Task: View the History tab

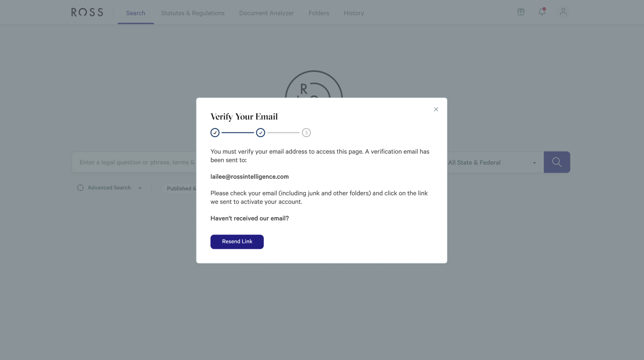Action: 354,13
